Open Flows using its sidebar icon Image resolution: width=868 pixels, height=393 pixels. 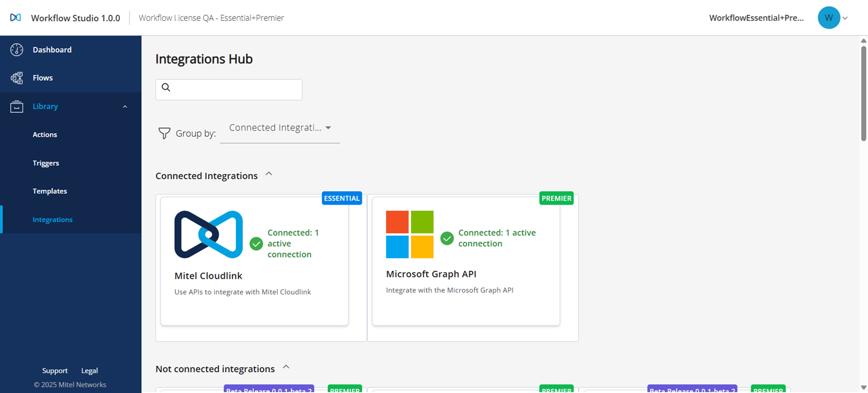click(x=17, y=77)
